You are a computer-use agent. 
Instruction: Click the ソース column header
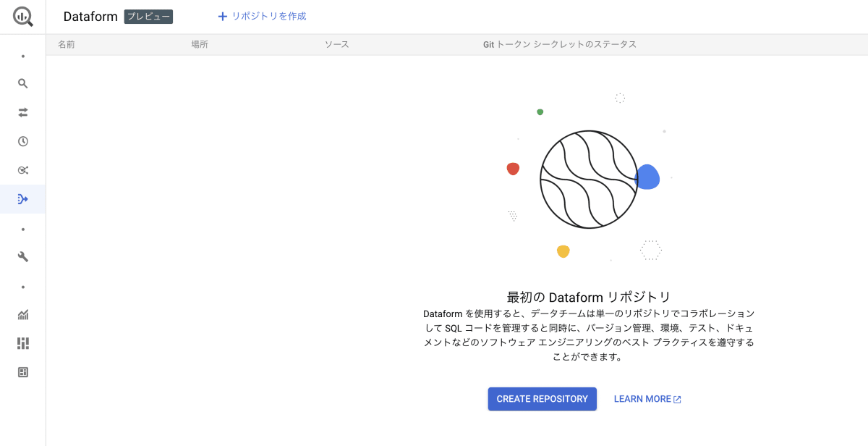point(337,44)
